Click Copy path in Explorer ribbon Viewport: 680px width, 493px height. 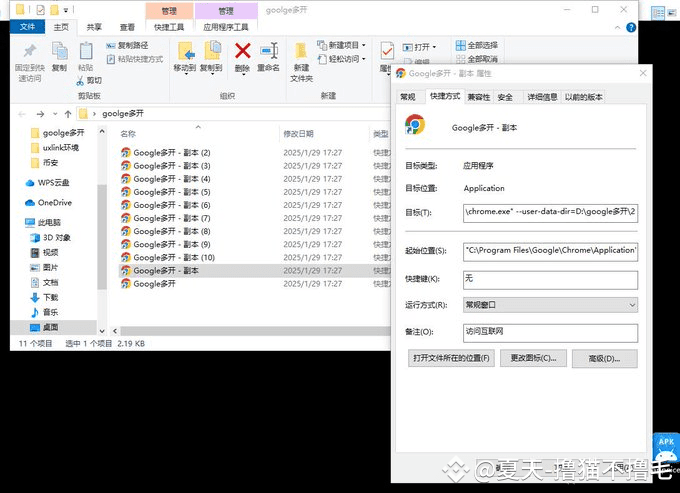tap(128, 45)
